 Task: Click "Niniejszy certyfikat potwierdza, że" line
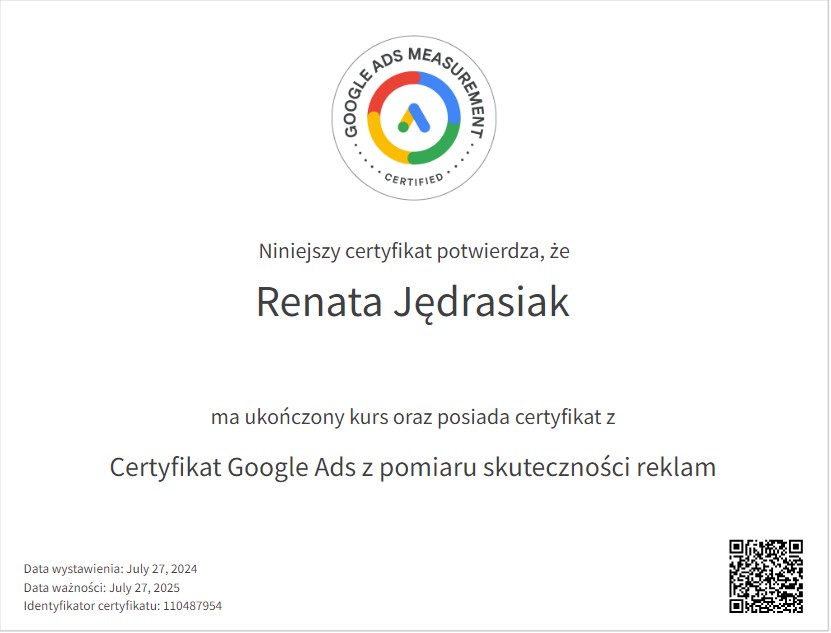414,251
